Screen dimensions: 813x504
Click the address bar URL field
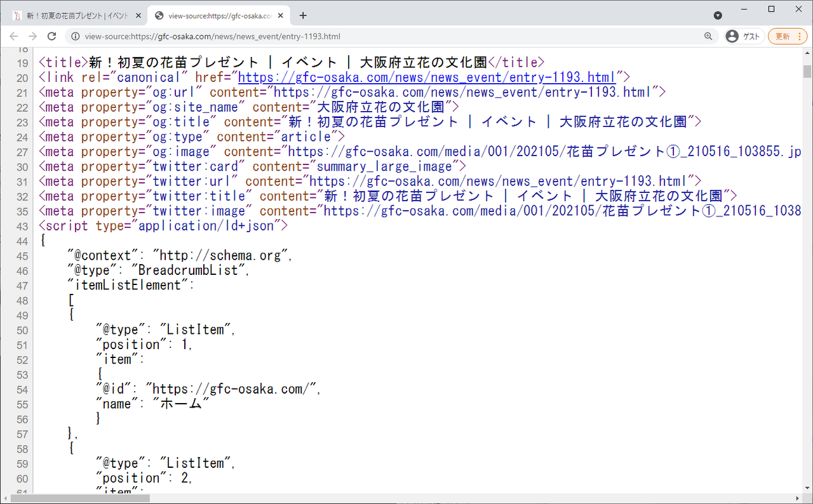point(381,36)
